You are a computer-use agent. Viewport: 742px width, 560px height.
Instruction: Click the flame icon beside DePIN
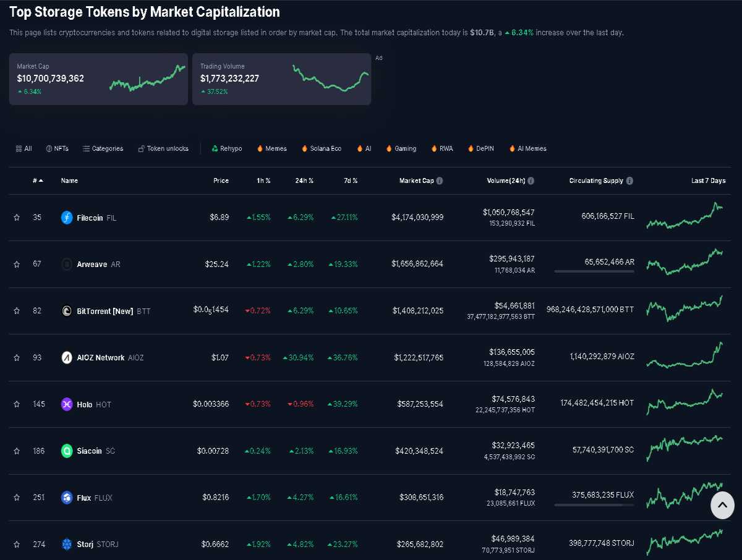pyautogui.click(x=471, y=148)
